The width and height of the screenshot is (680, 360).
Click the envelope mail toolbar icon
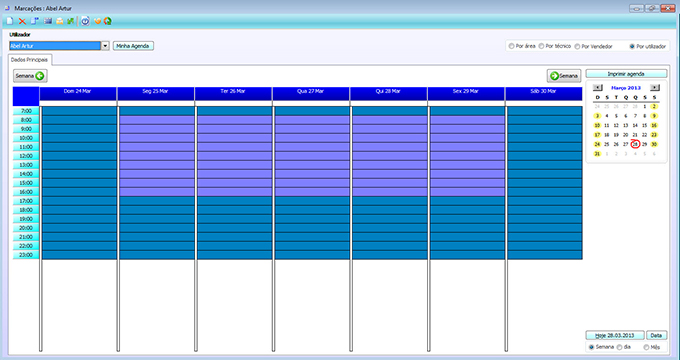tap(60, 21)
